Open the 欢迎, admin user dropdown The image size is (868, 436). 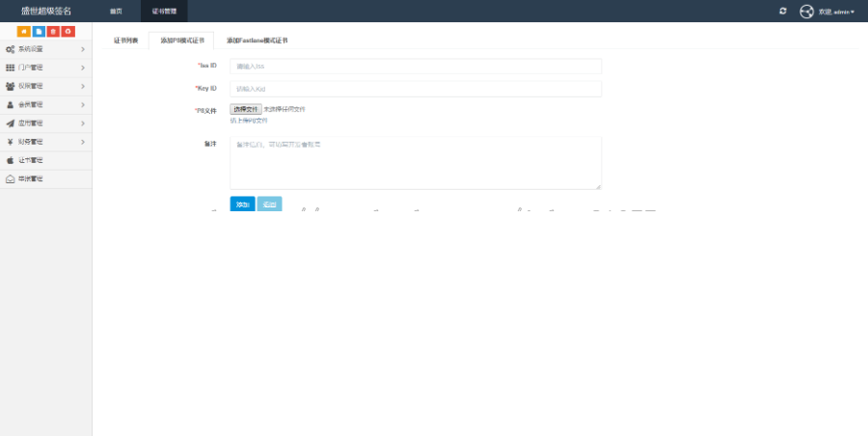coord(836,12)
